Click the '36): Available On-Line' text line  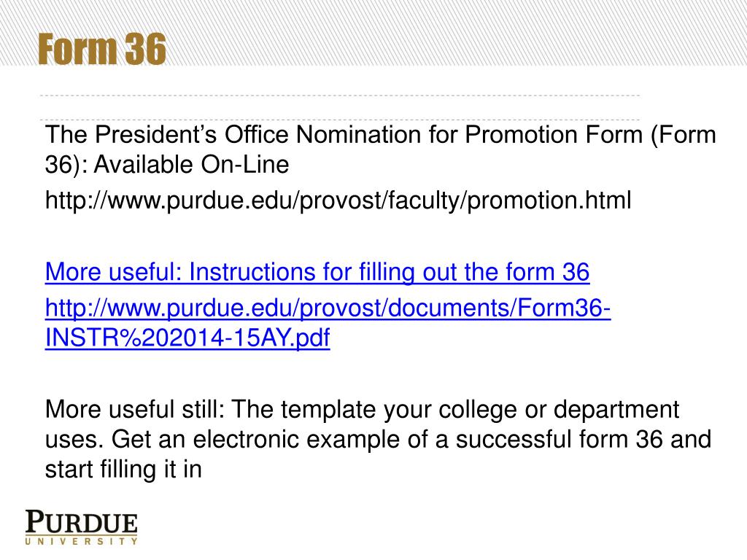coord(167,166)
